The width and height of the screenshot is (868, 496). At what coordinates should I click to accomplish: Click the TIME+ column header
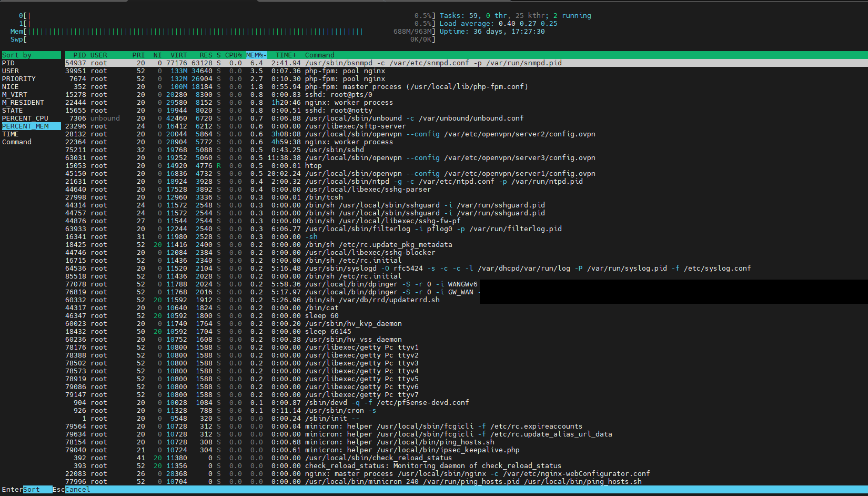point(286,55)
